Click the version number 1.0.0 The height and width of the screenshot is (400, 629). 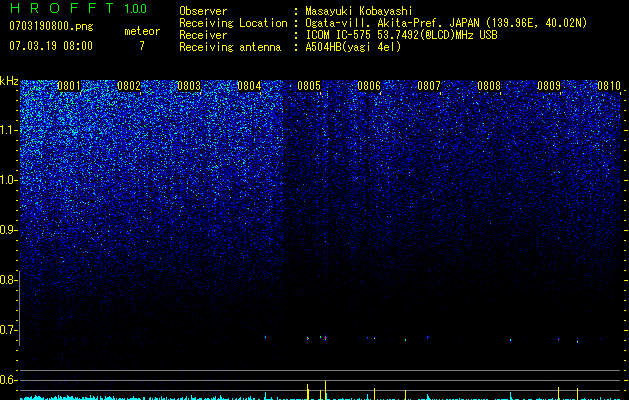(135, 8)
